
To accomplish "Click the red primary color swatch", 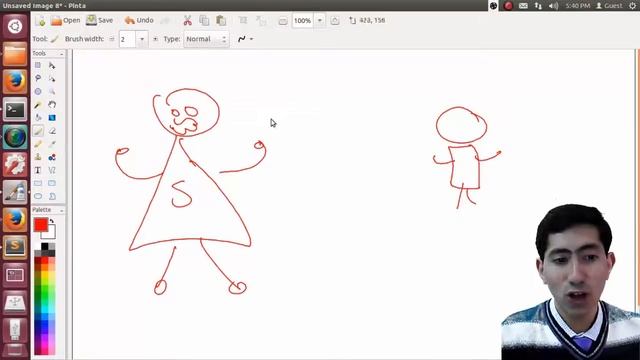I will [41, 225].
